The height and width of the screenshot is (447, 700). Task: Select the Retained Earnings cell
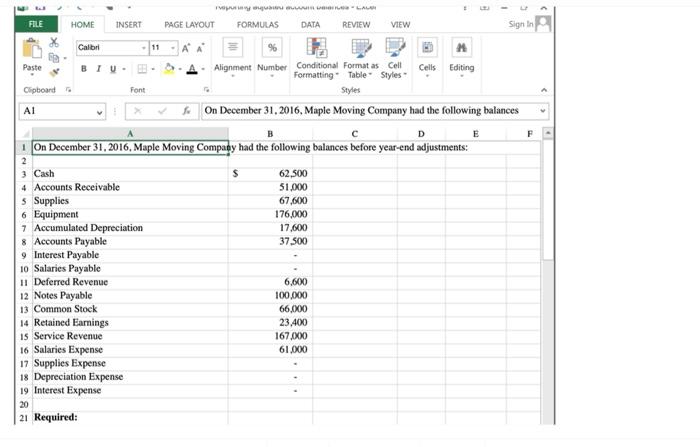point(130,323)
